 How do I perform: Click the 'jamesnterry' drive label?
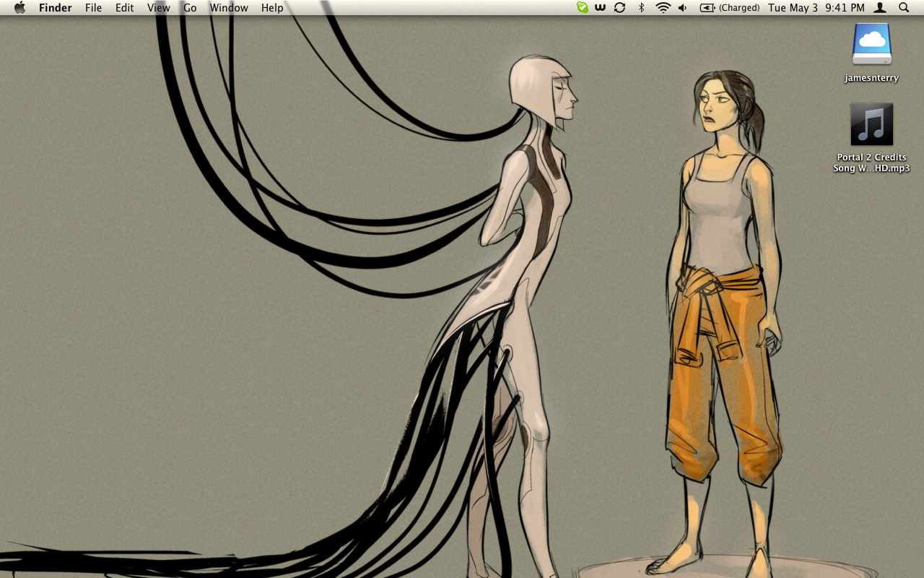click(x=872, y=78)
